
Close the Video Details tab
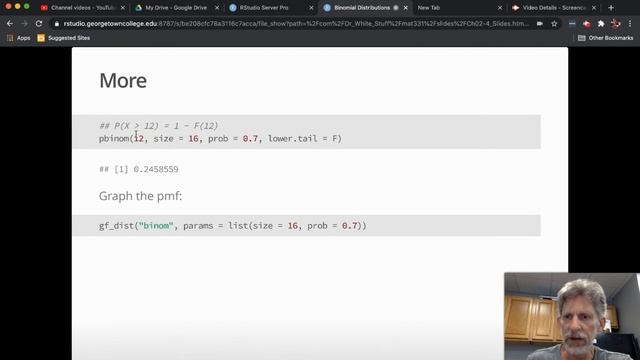pos(593,8)
